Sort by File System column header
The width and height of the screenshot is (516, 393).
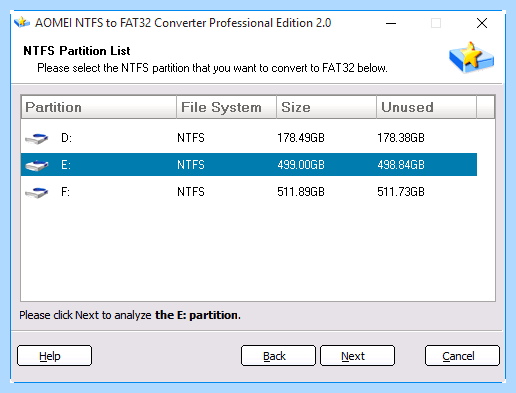(x=226, y=107)
